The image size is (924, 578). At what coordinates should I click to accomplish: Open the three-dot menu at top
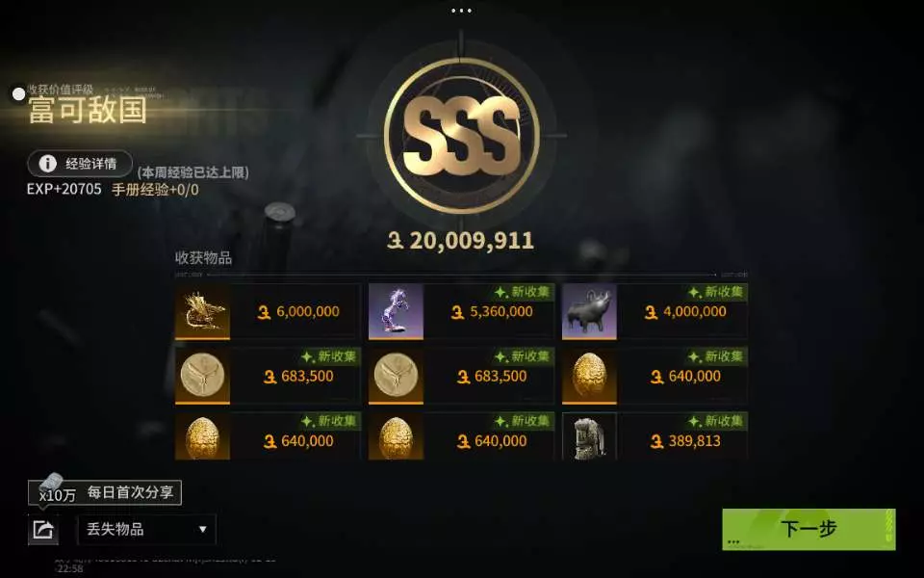point(461,11)
